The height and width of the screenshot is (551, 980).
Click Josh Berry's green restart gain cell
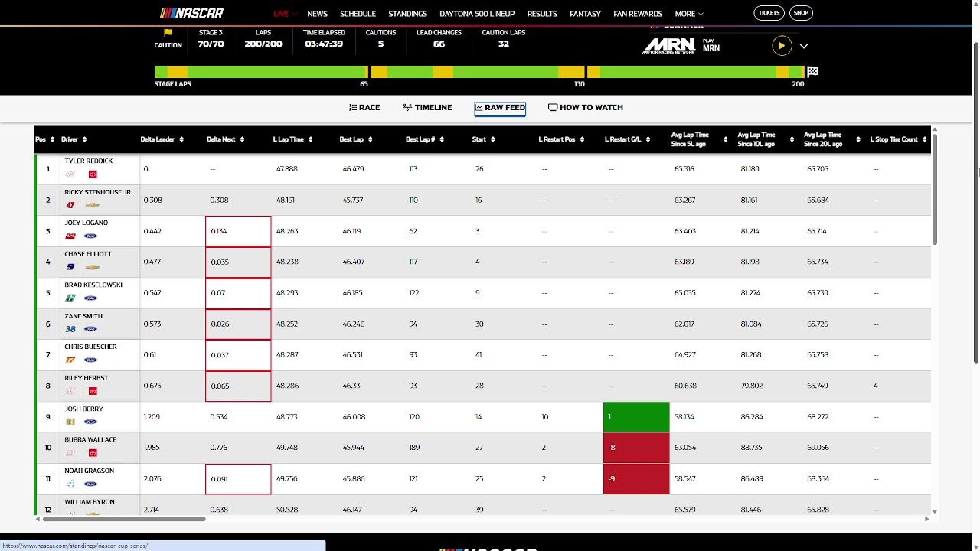coord(636,417)
